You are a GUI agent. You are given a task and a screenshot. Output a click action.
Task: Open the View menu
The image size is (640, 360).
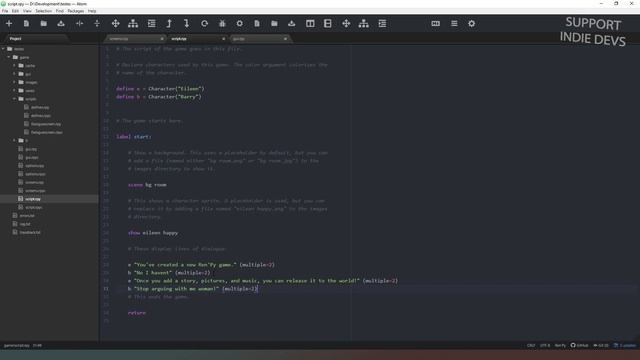point(27,11)
